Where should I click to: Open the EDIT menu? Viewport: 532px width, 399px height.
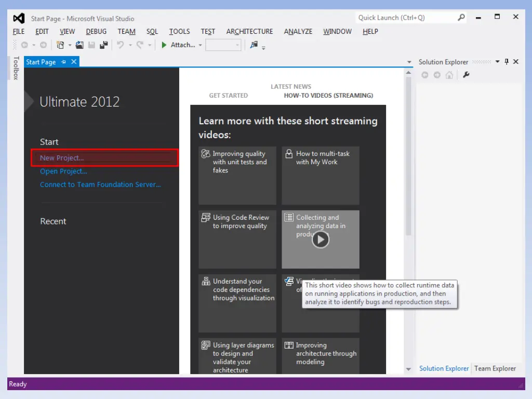42,32
